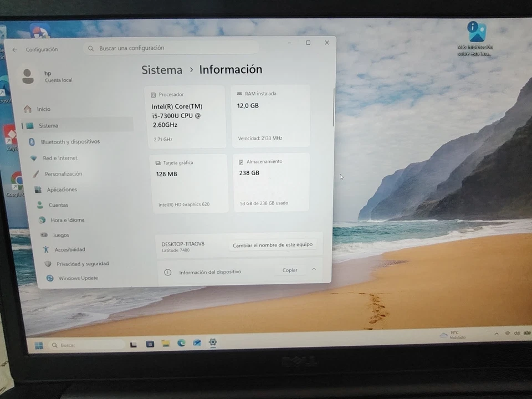Click the RAM instalada card
The image size is (532, 399).
pyautogui.click(x=271, y=116)
